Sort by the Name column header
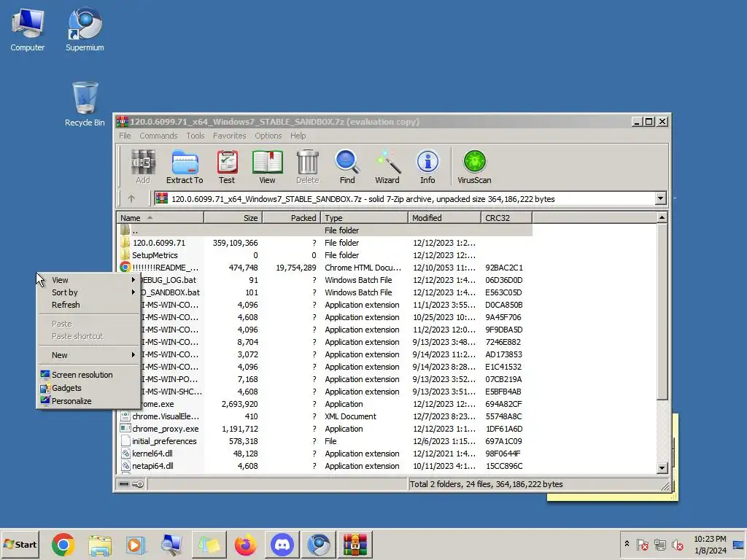The height and width of the screenshot is (560, 747). click(x=160, y=217)
